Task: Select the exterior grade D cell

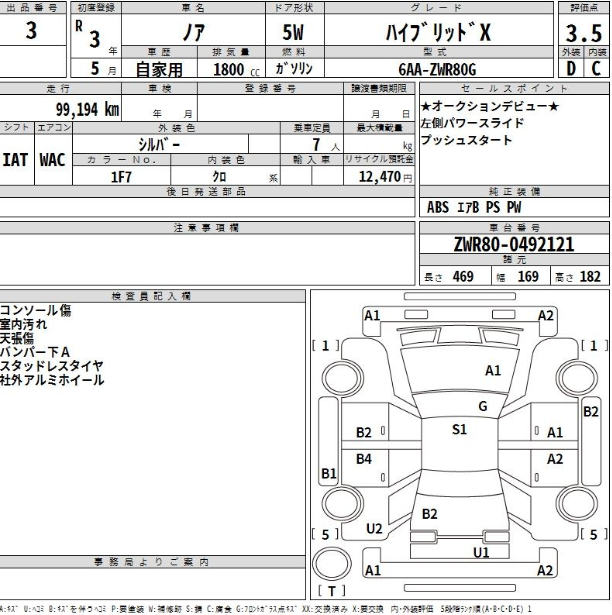Action: click(571, 69)
